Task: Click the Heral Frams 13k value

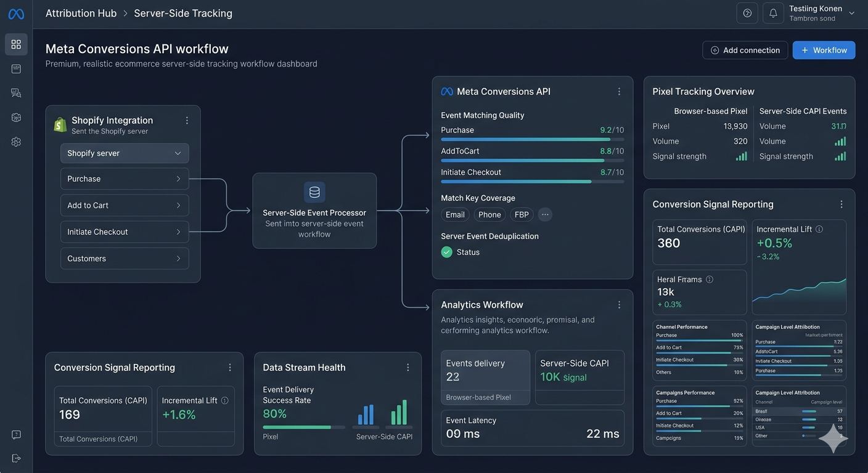Action: (x=666, y=292)
